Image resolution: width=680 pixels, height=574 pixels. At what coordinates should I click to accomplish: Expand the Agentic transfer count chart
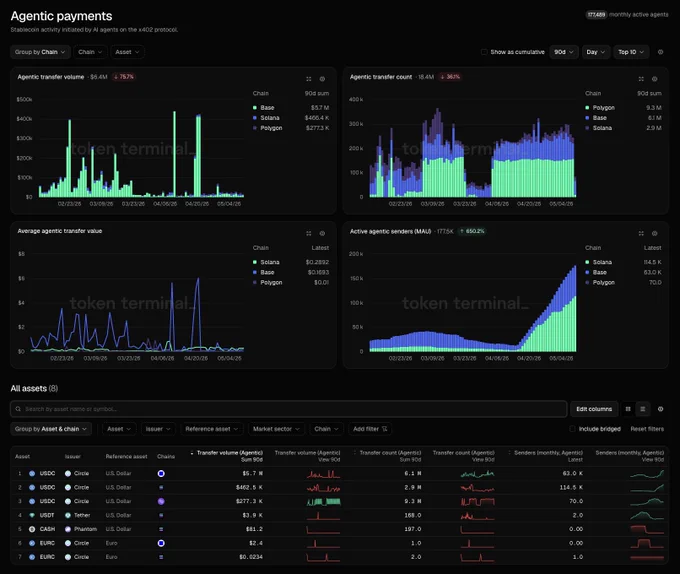click(x=641, y=79)
